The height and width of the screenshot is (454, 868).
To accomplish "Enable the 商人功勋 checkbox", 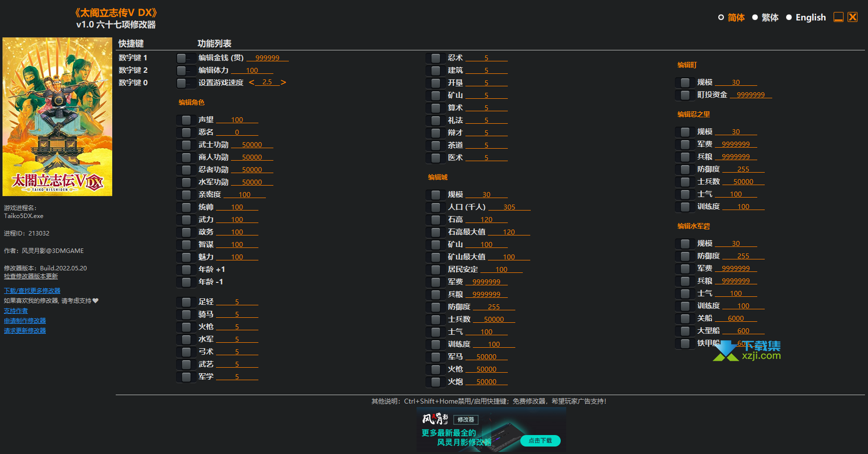I will pyautogui.click(x=186, y=157).
